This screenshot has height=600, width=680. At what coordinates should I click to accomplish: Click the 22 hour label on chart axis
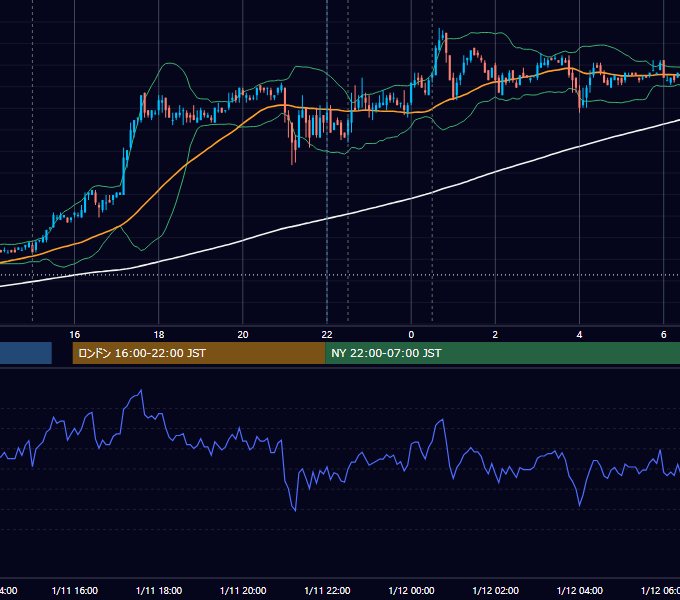click(x=327, y=334)
